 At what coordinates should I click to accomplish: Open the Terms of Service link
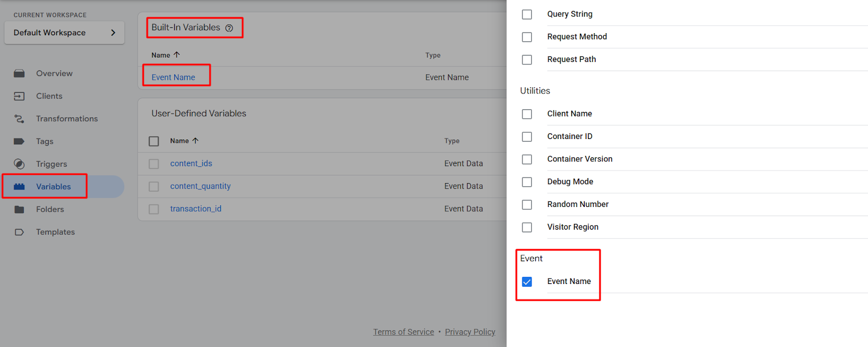coord(403,332)
